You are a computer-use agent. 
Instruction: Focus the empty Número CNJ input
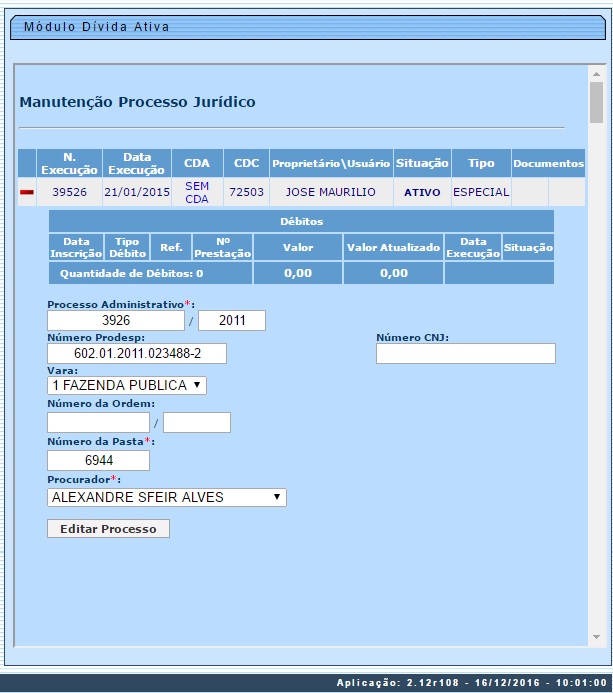pos(465,353)
